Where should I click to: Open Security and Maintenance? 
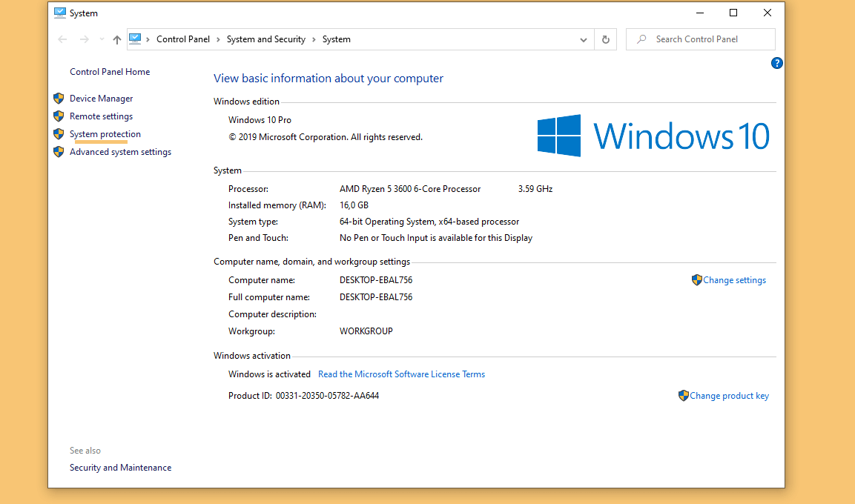(x=121, y=468)
